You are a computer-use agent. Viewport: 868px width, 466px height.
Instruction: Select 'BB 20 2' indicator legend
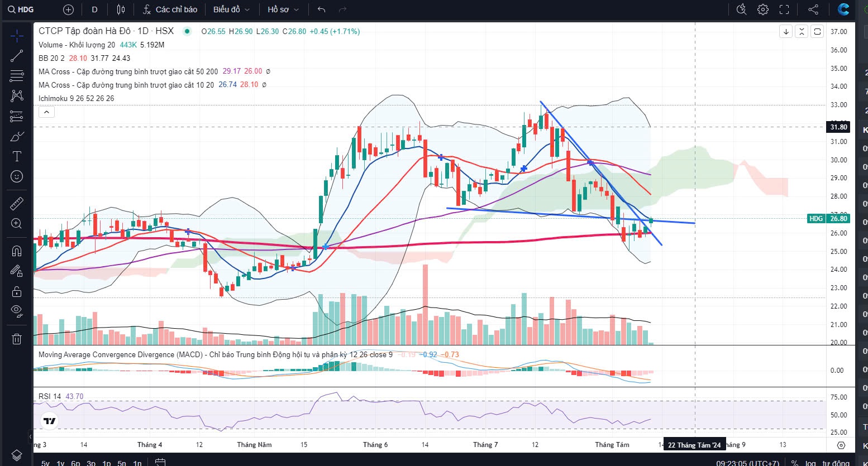pos(51,58)
